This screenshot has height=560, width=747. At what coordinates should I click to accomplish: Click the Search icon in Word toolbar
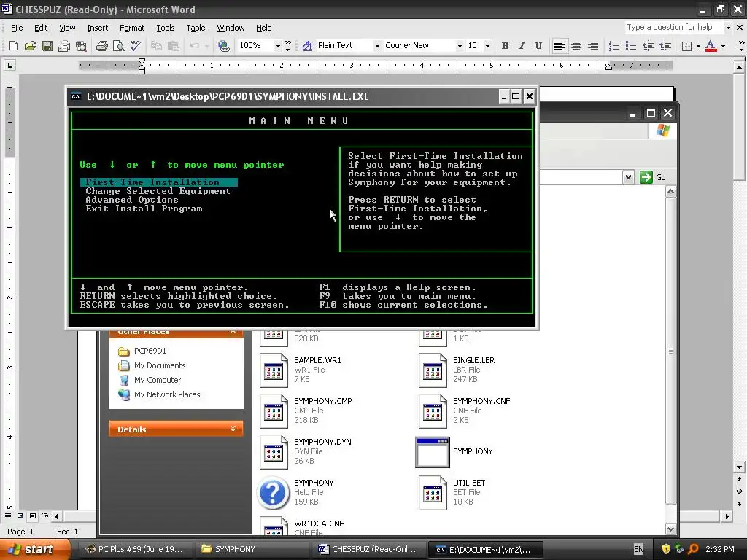[x=81, y=46]
